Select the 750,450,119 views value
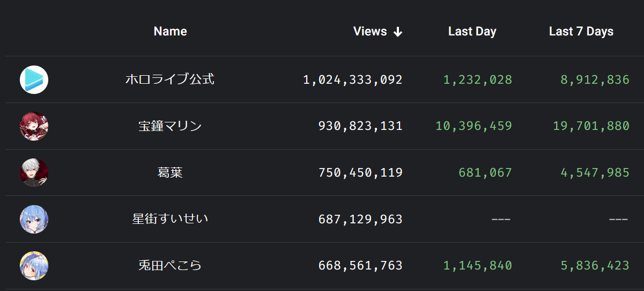 point(360,173)
